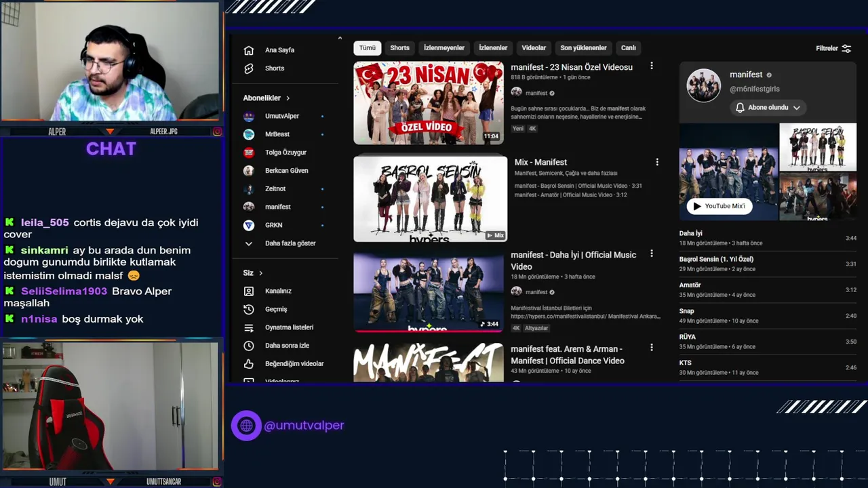The image size is (868, 488).
Task: Click the @m6nifestgirls channel handle
Action: [x=754, y=89]
